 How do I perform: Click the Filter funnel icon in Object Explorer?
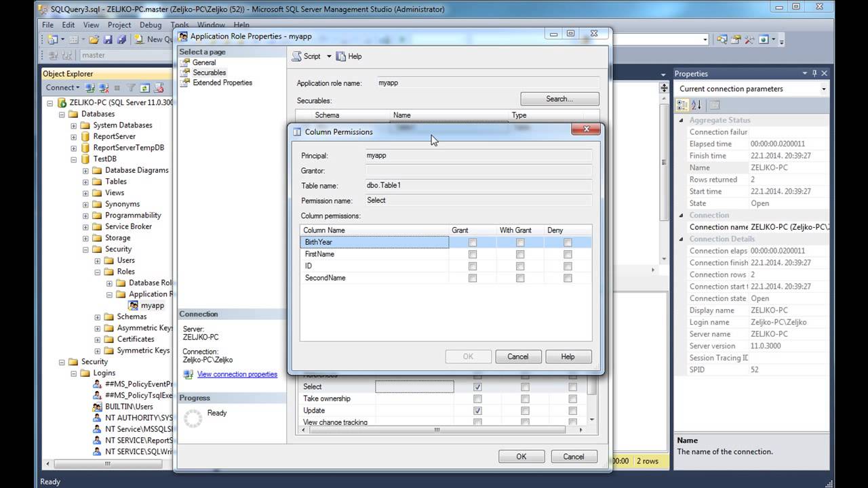click(132, 87)
